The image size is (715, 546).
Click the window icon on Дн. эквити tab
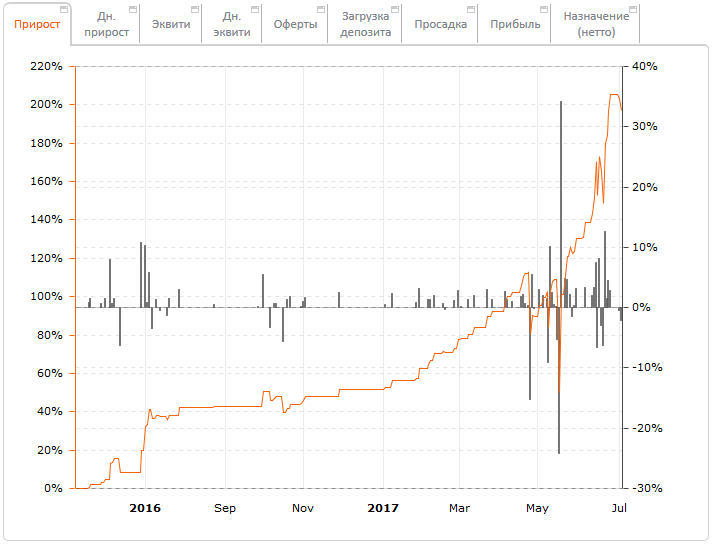coord(254,9)
